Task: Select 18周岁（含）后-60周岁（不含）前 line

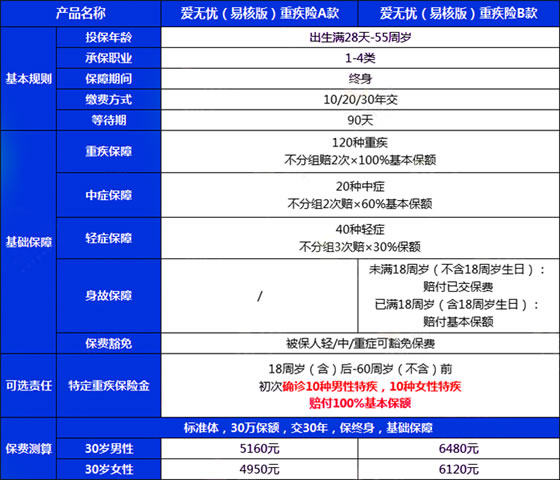Action: 360,369
